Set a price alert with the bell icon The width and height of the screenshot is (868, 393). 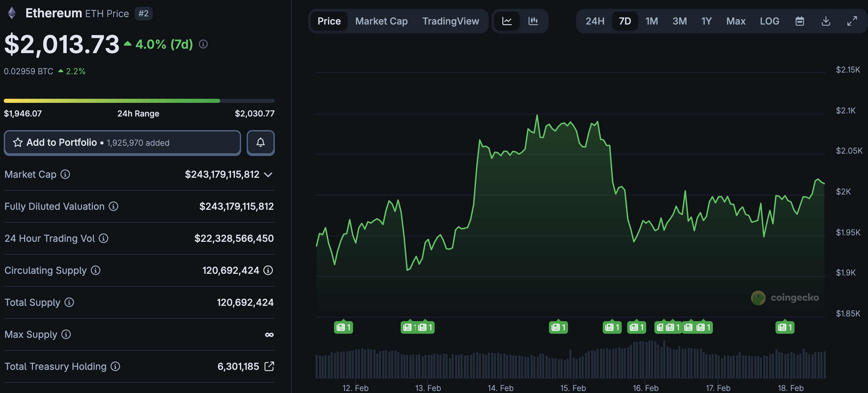click(x=261, y=143)
